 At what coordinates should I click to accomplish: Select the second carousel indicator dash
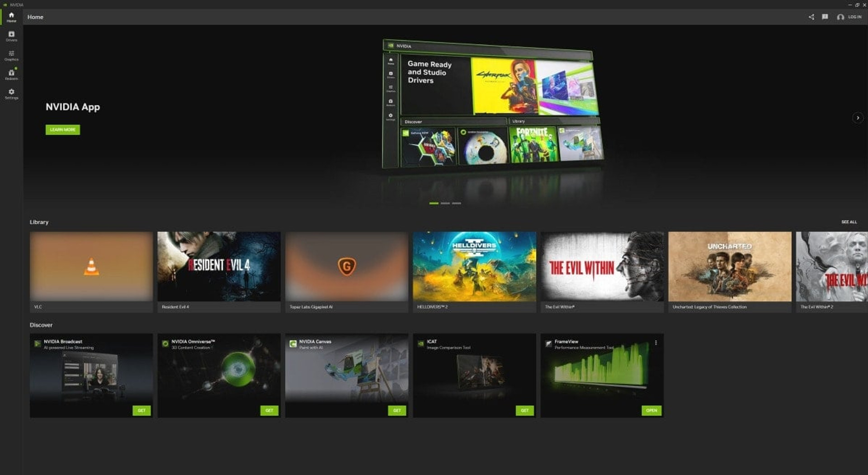[445, 204]
